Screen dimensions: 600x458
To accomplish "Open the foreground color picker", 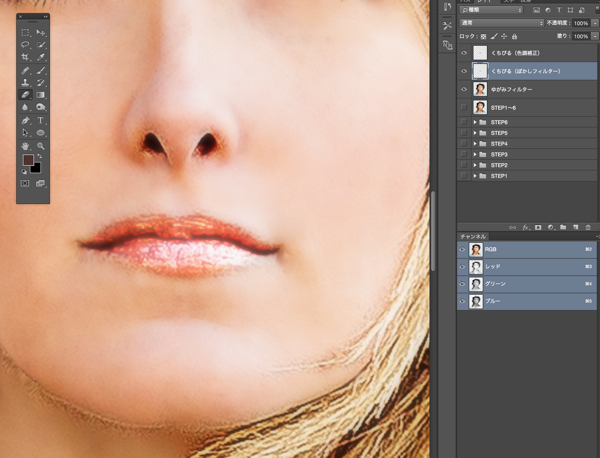I will [28, 160].
